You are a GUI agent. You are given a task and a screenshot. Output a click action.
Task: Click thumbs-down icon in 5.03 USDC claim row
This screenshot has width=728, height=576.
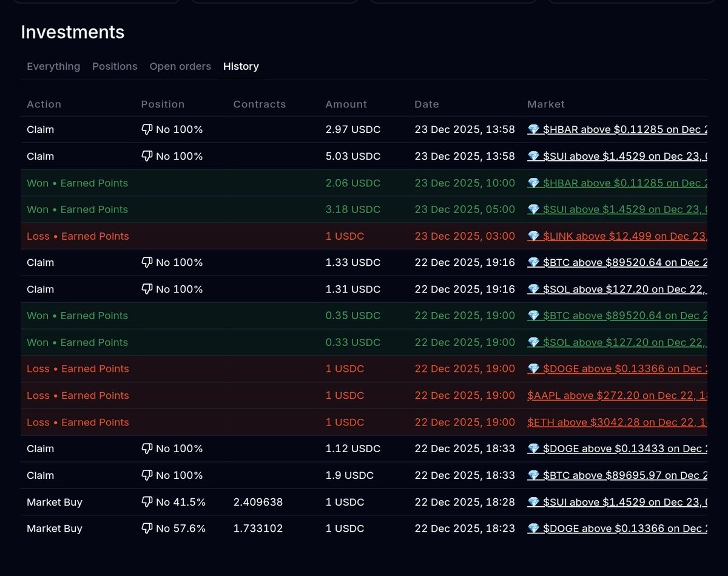tap(147, 157)
